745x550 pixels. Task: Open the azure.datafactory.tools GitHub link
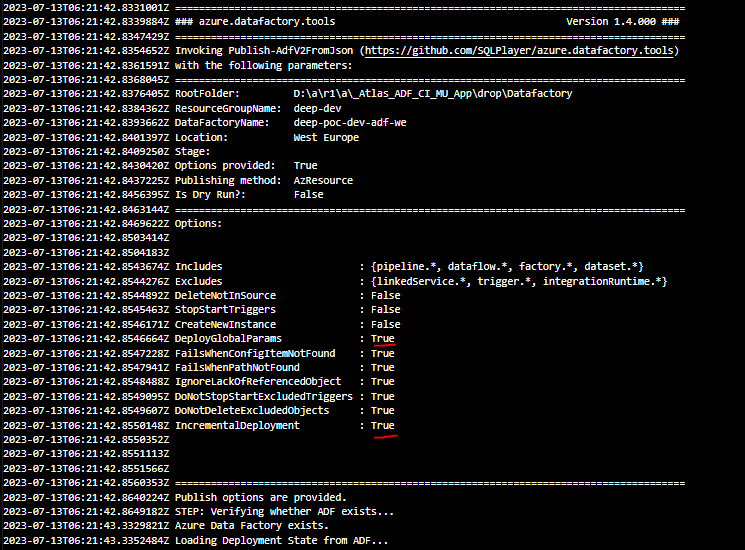(x=519, y=50)
